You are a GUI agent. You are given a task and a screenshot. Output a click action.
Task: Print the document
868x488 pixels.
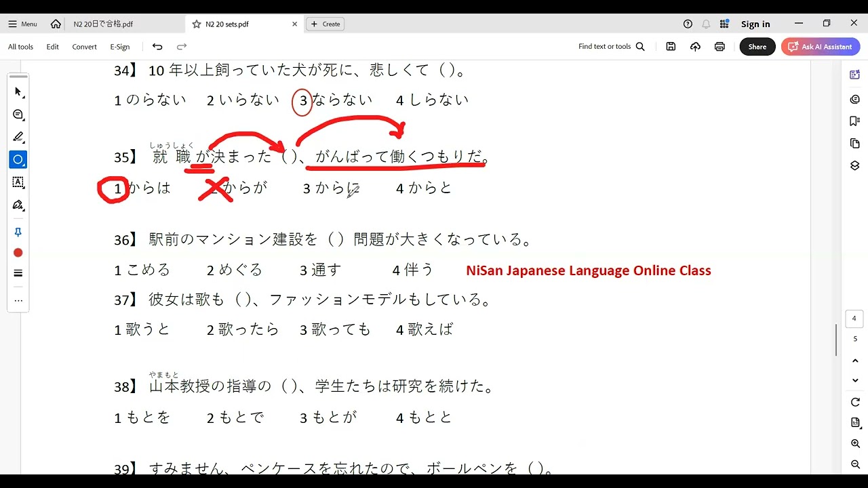[x=719, y=47]
